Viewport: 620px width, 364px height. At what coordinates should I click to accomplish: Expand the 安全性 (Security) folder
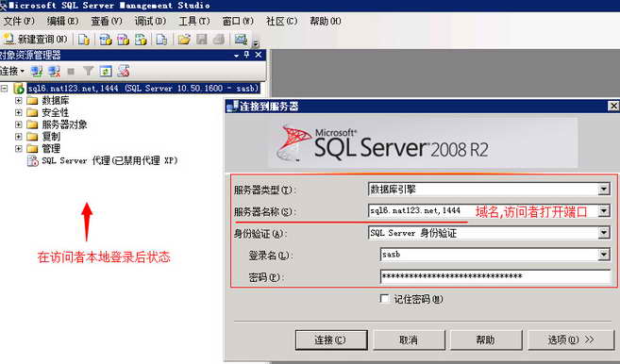(18, 112)
